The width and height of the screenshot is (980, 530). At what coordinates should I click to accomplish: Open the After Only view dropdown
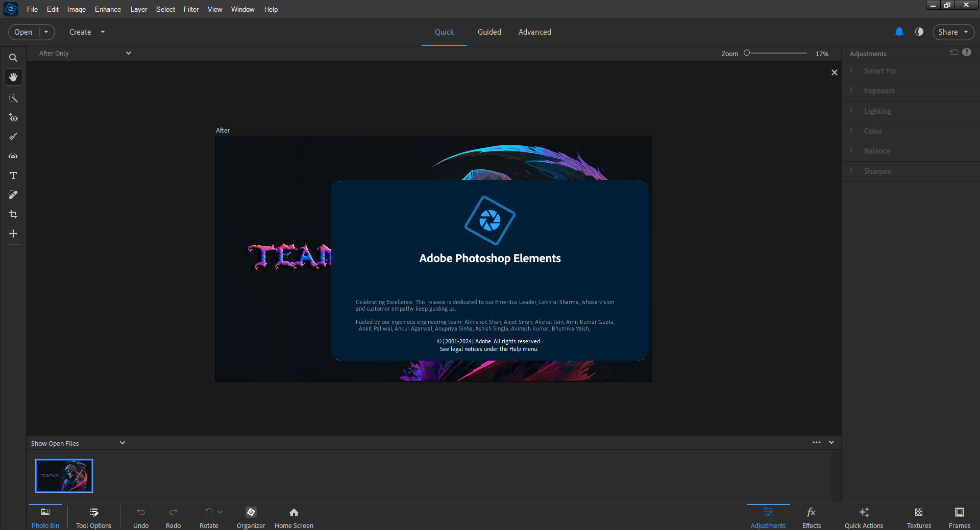85,53
